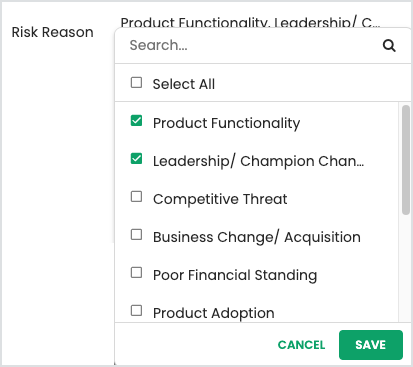The height and width of the screenshot is (367, 413).
Task: Enable the Competitive Threat checkbox
Action: tap(136, 197)
